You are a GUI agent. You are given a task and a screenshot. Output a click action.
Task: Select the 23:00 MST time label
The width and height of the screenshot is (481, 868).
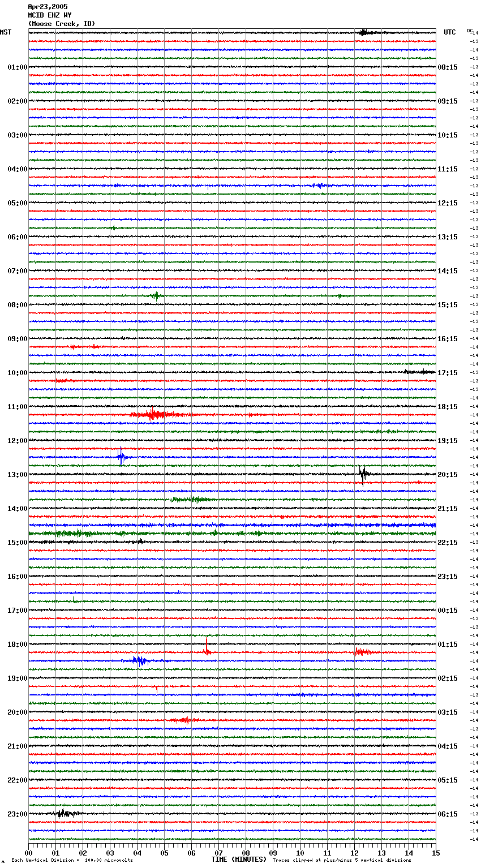coord(18,814)
